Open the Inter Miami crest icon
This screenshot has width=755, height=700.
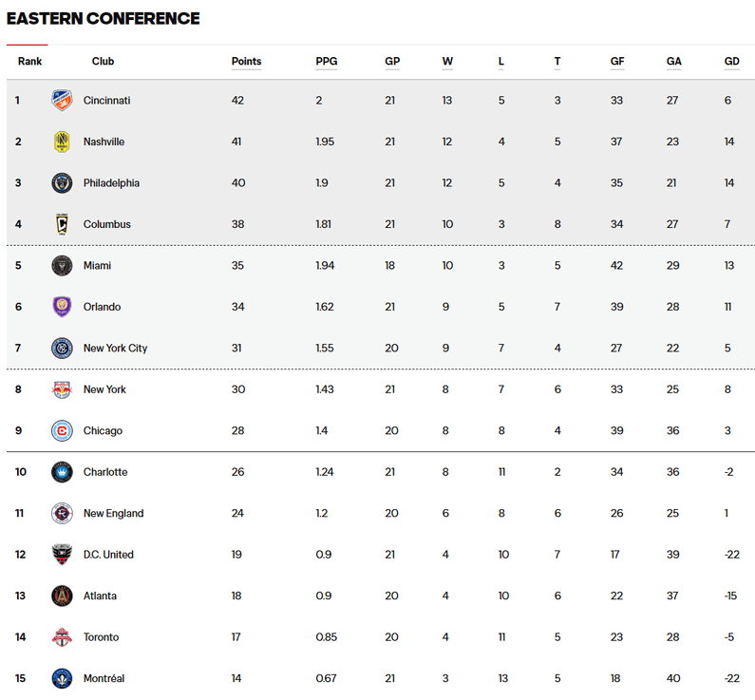click(62, 265)
